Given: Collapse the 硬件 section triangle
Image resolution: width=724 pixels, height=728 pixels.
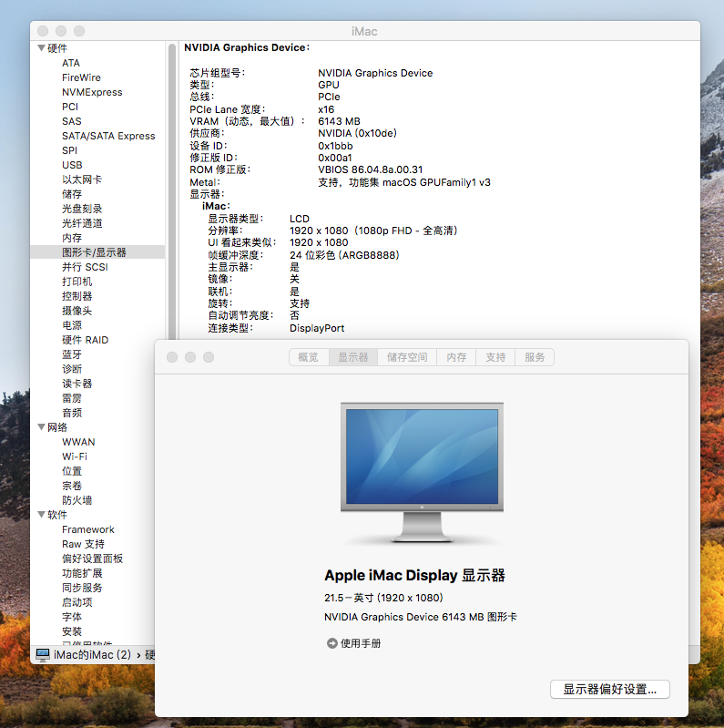Looking at the screenshot, I should click(41, 47).
